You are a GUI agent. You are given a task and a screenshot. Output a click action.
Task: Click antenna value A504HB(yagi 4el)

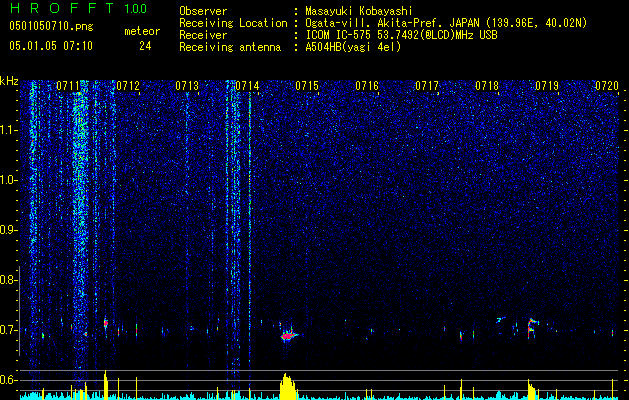pyautogui.click(x=353, y=47)
